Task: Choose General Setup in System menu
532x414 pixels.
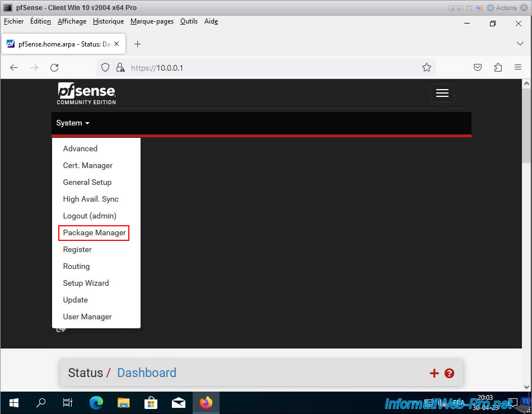Action: coord(87,182)
